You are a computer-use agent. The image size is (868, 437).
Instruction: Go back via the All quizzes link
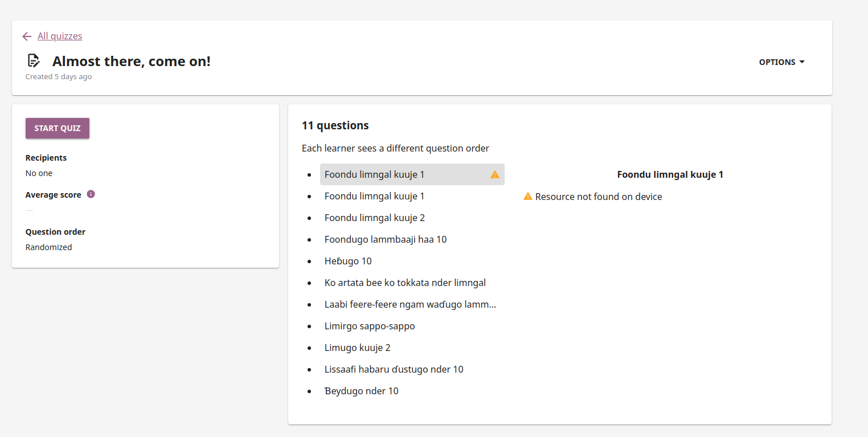click(x=60, y=36)
